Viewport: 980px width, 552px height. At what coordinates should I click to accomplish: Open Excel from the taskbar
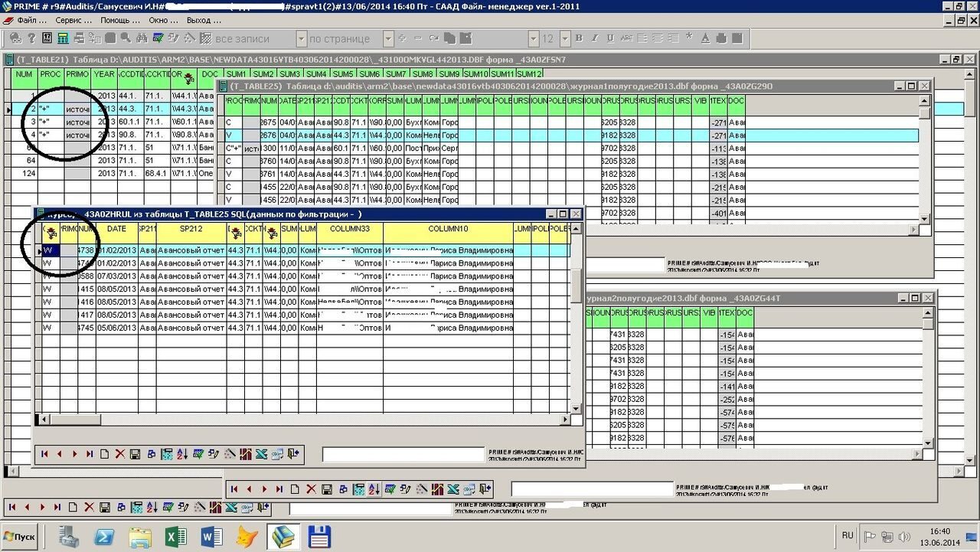click(x=175, y=537)
